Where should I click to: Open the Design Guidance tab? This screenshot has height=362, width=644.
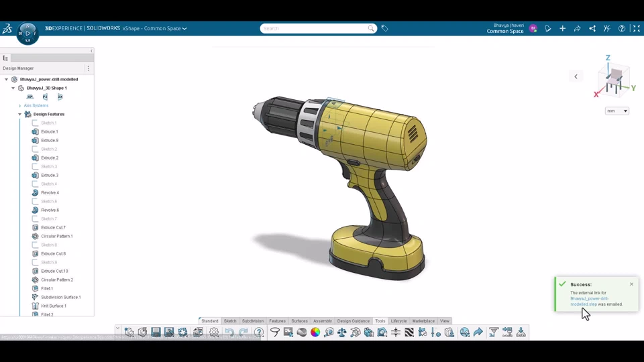pyautogui.click(x=354, y=321)
